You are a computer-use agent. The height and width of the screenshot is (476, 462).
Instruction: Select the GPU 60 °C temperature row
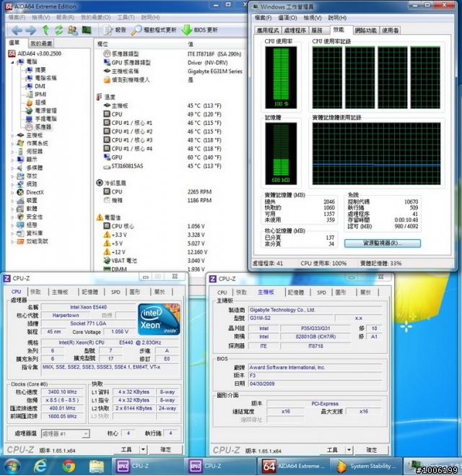pyautogui.click(x=170, y=157)
